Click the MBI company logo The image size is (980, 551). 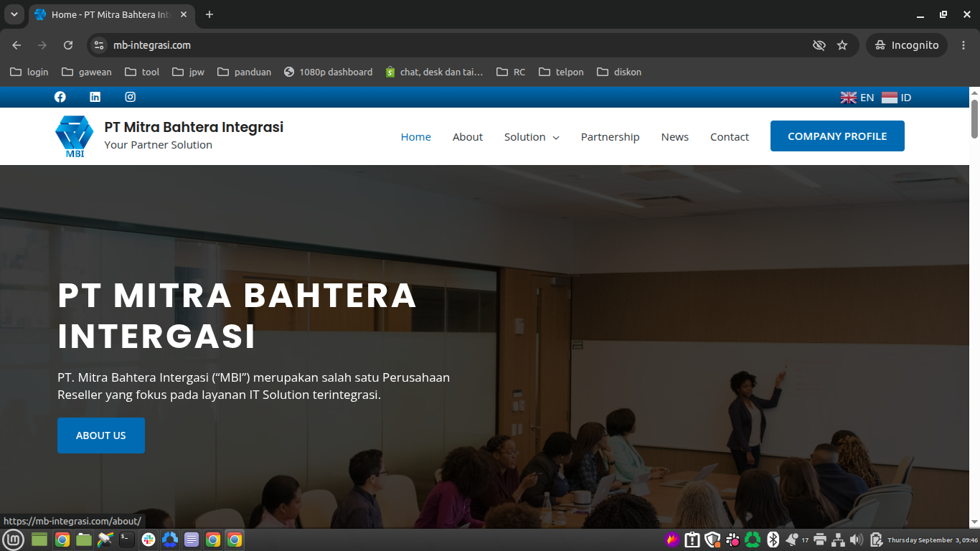point(75,136)
